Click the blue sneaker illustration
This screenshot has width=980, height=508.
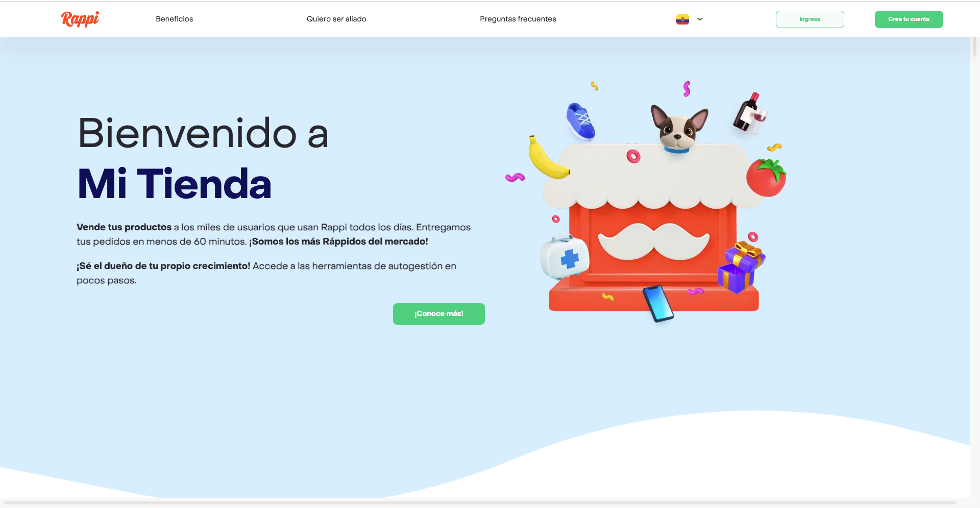582,120
